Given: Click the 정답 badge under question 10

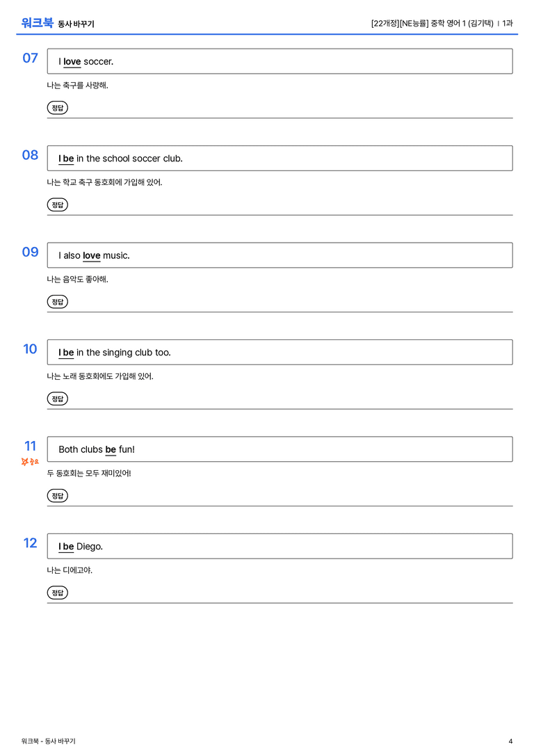Looking at the screenshot, I should 57,399.
